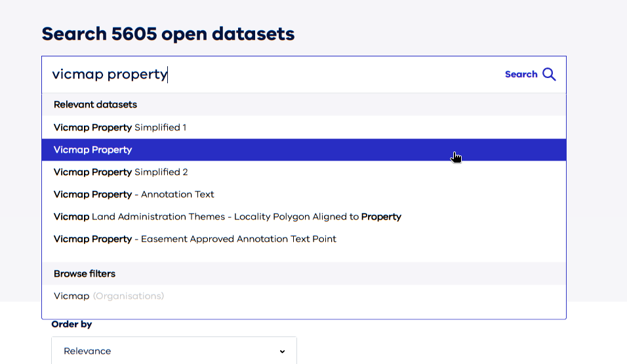Place cursor after typed text vicmap property
Screen dimensions: 627x364
pos(168,74)
